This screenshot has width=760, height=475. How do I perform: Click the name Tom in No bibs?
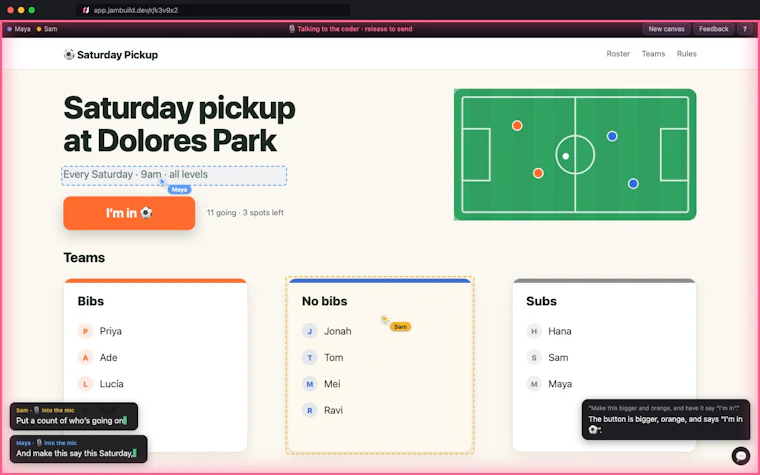pos(333,358)
